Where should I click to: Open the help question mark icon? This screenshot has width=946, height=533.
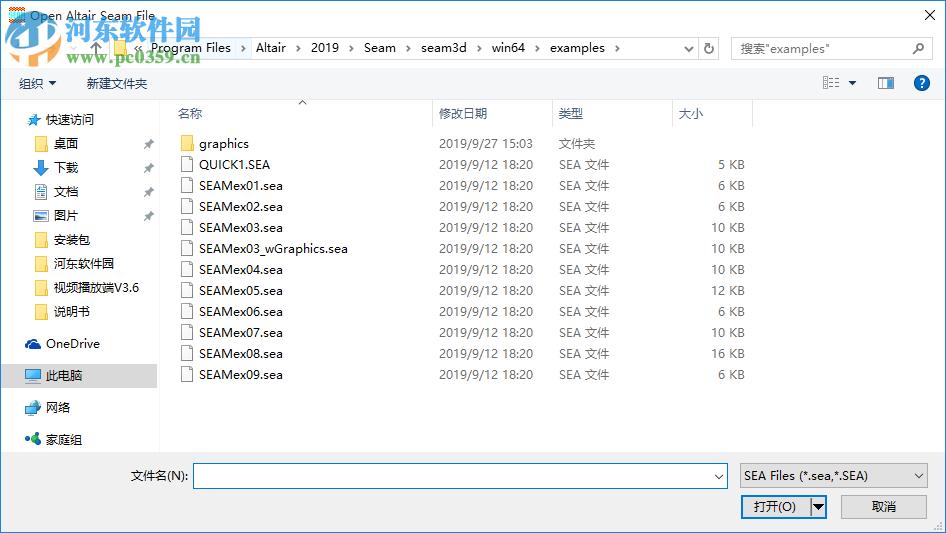point(921,83)
